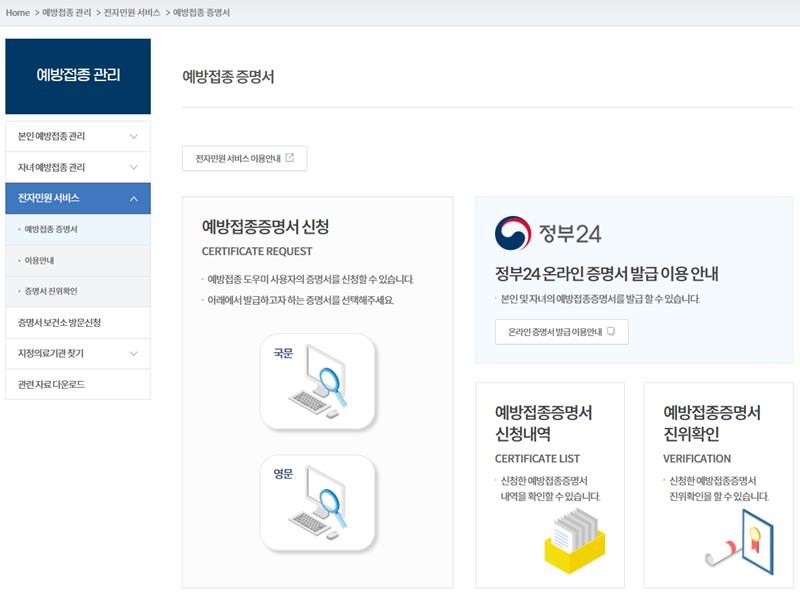Click CERTIFICATE LIST subtitle
Viewport: 800px width, 594px height.
point(537,458)
